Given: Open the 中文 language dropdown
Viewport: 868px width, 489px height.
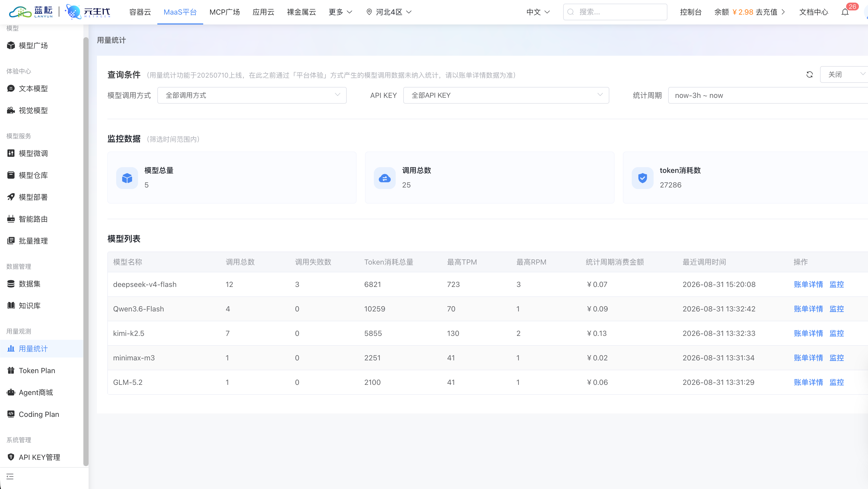Looking at the screenshot, I should [x=538, y=12].
